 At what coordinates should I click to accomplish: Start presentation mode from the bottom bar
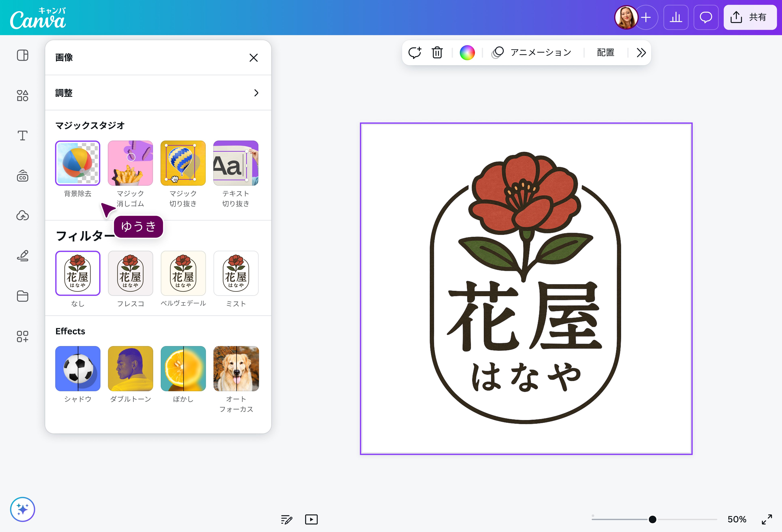pyautogui.click(x=311, y=520)
